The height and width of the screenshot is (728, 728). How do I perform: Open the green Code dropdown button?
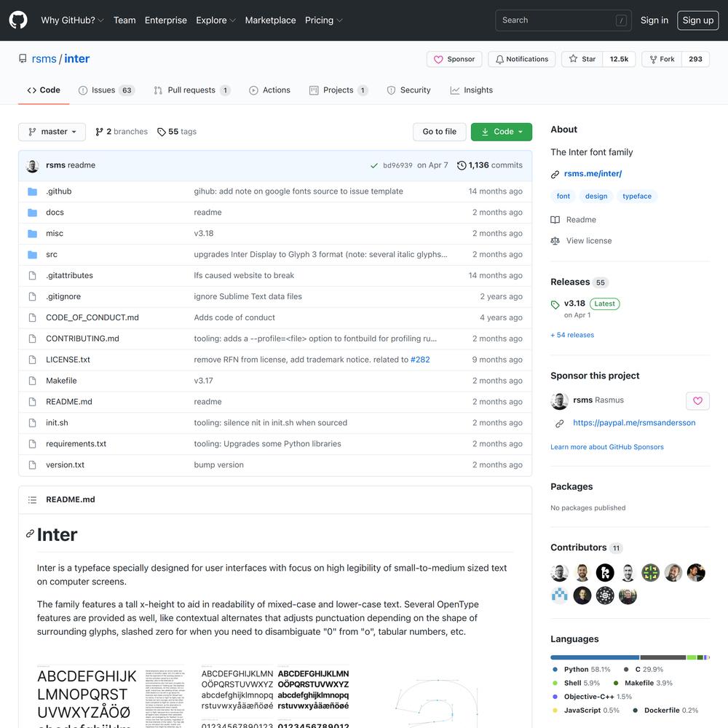click(502, 132)
